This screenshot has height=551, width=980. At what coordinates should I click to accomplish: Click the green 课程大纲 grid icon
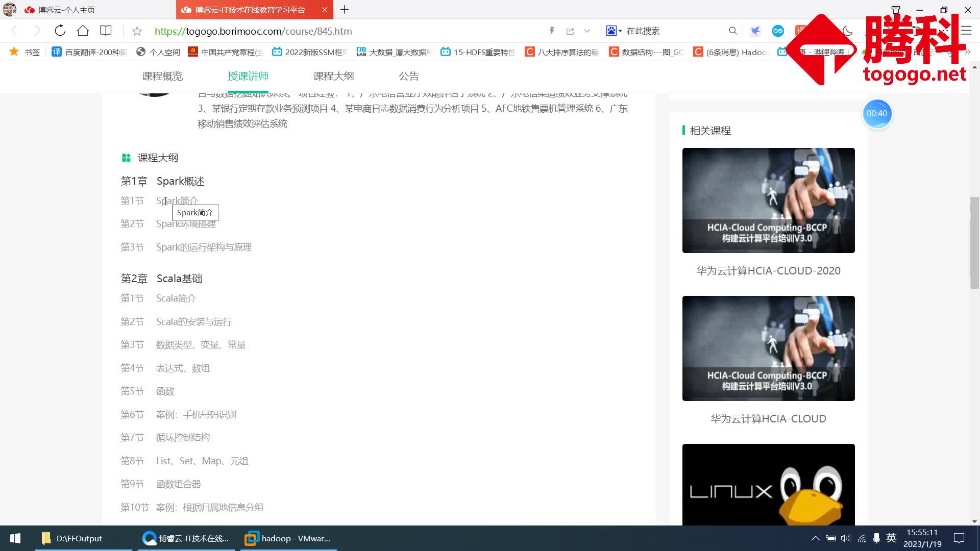[126, 158]
